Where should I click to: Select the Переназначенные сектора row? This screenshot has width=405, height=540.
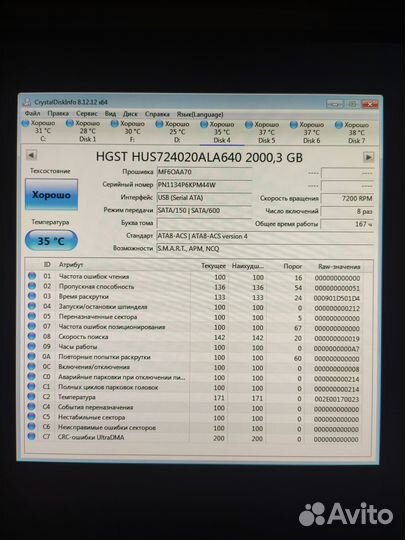[195, 317]
